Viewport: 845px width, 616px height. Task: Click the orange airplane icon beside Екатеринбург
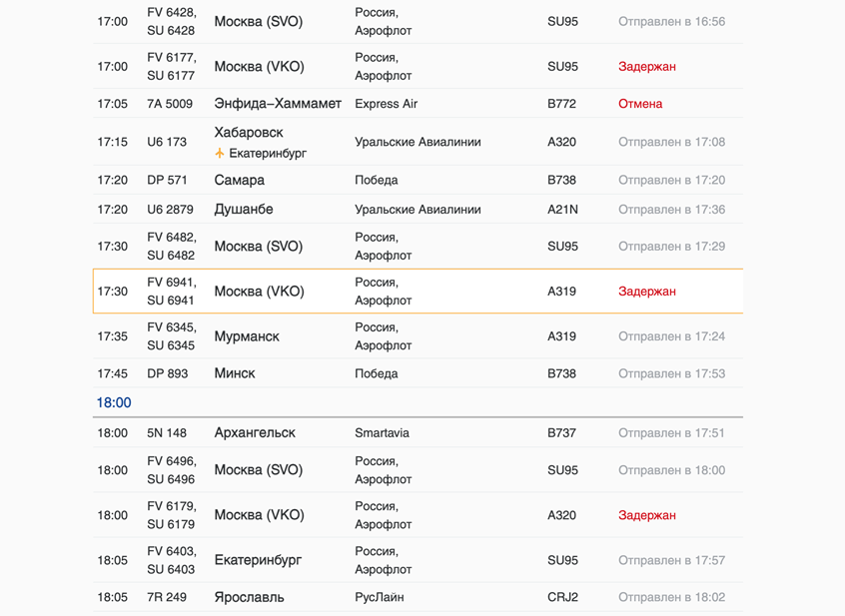coord(220,154)
